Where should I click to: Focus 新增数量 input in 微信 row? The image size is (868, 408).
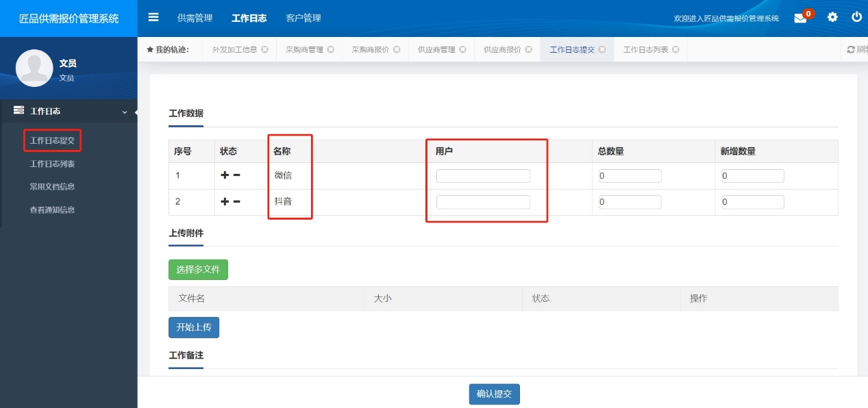752,176
